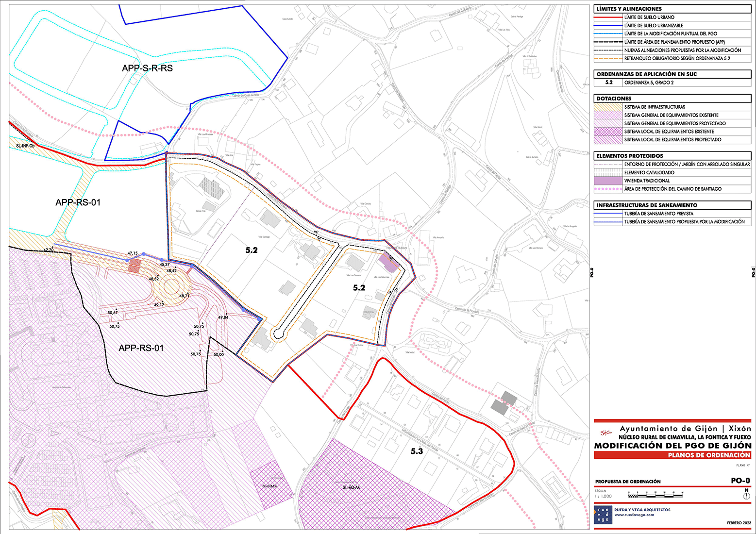Click the blue 'Límite de suelo urbanizable' legend line
Image resolution: width=756 pixels, height=534 pixels.
click(608, 25)
